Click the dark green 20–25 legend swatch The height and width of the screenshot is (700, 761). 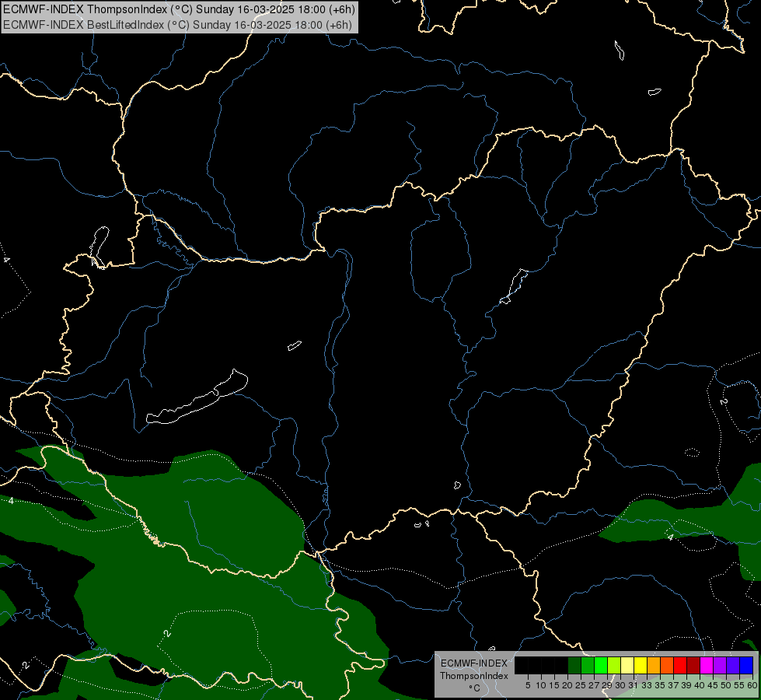574,665
